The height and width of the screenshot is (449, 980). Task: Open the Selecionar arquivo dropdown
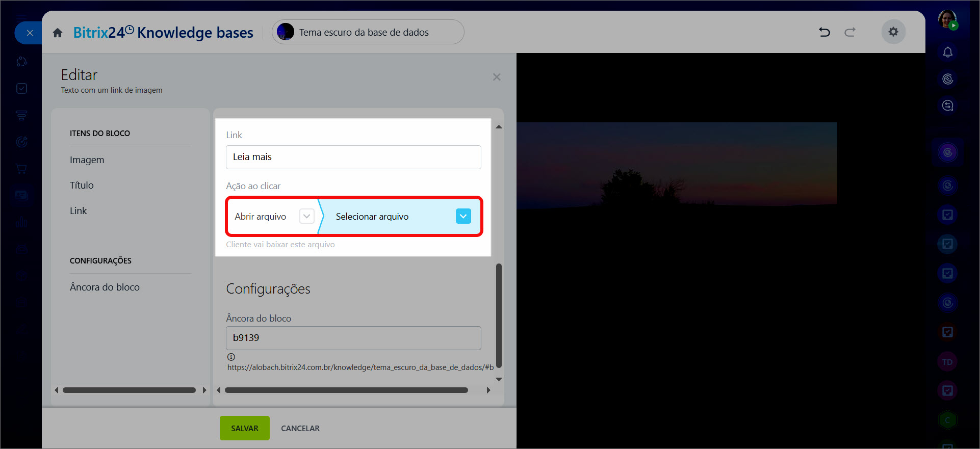[463, 217]
